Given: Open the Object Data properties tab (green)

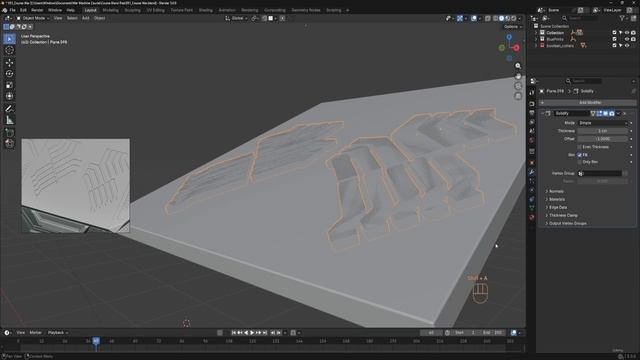Looking at the screenshot, I should coord(532,208).
